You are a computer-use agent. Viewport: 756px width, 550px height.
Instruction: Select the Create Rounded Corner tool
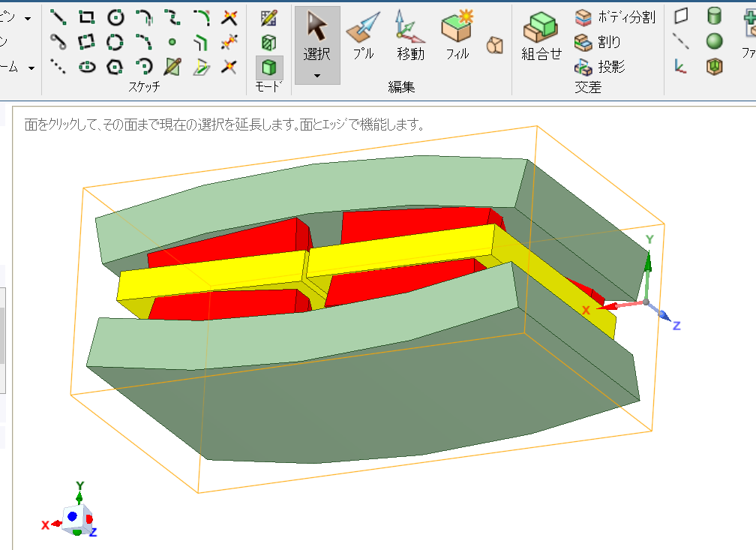(201, 17)
